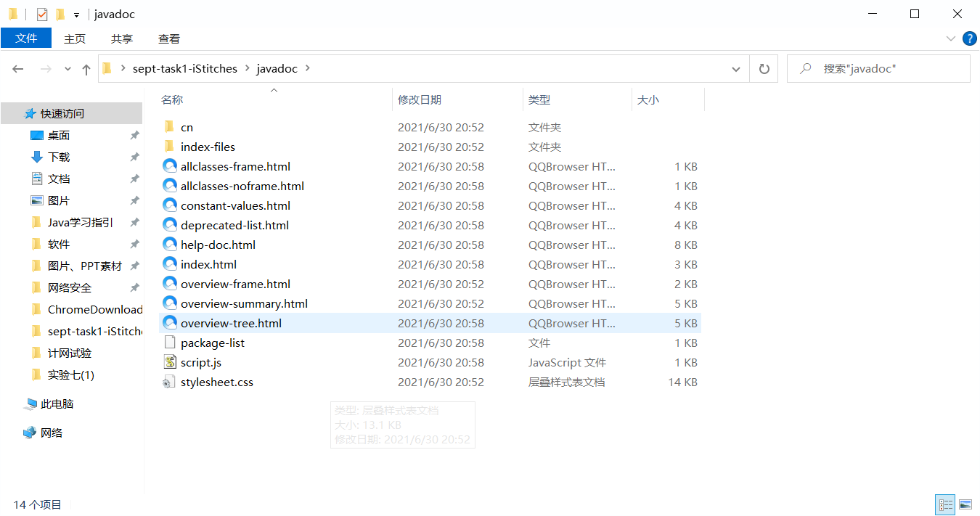Select the overview-frame.html file icon

click(170, 284)
